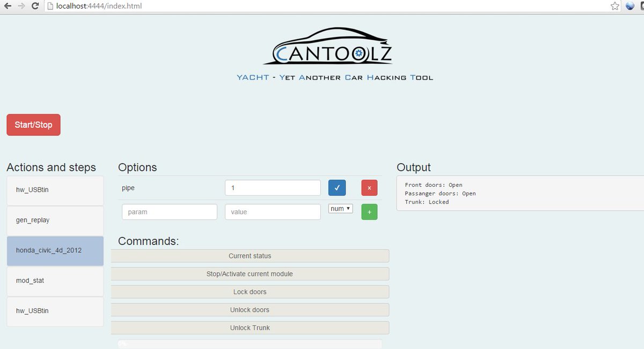Select the first hw_USBtin module
Viewport: 644px width, 349px height.
(x=55, y=190)
